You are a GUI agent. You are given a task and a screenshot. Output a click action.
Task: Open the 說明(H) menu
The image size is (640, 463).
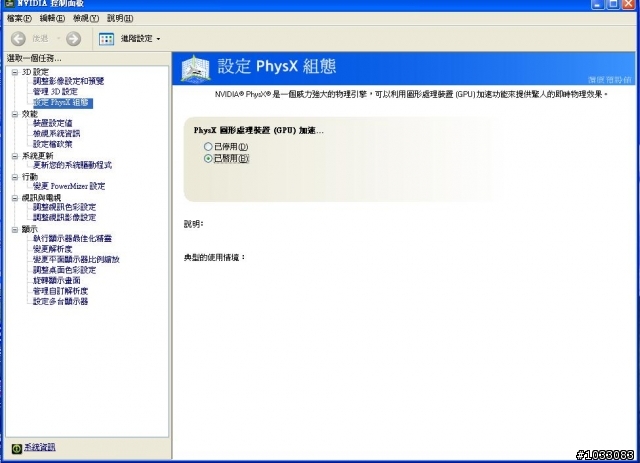point(120,18)
